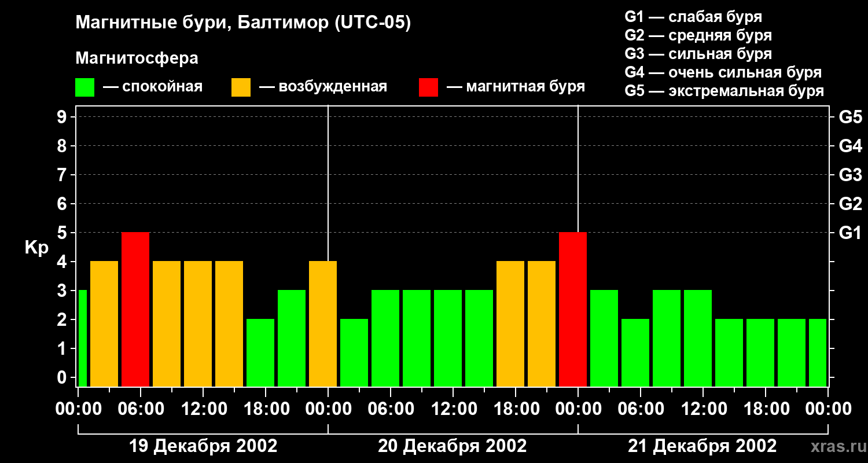Click the '06:00' time label for 21 December
The height and width of the screenshot is (463, 868).
pos(641,409)
